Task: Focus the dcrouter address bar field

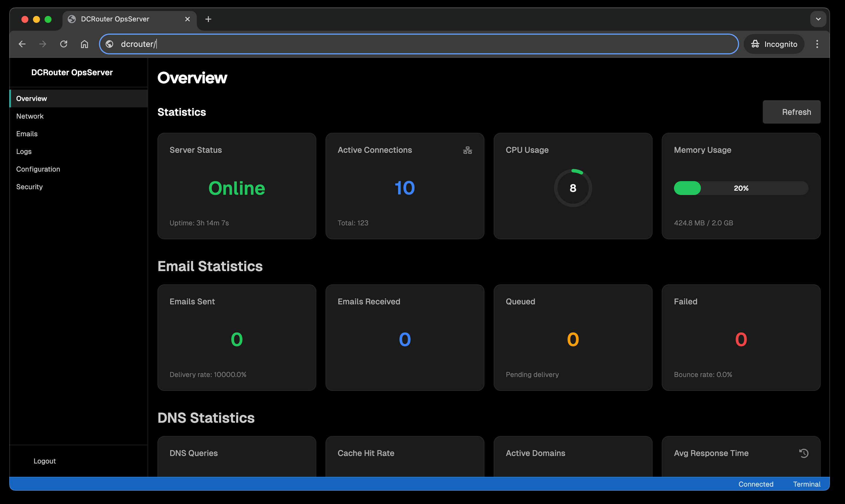Action: [x=407, y=44]
